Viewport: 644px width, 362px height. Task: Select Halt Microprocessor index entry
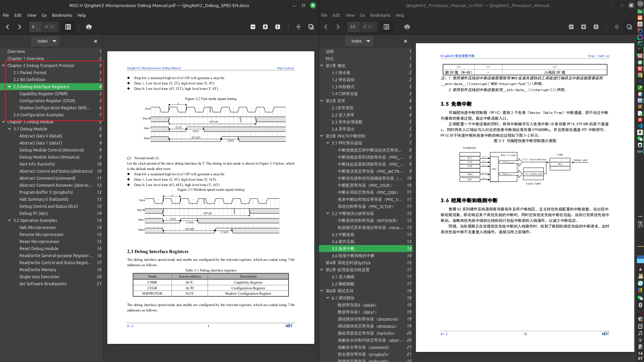tap(38, 228)
